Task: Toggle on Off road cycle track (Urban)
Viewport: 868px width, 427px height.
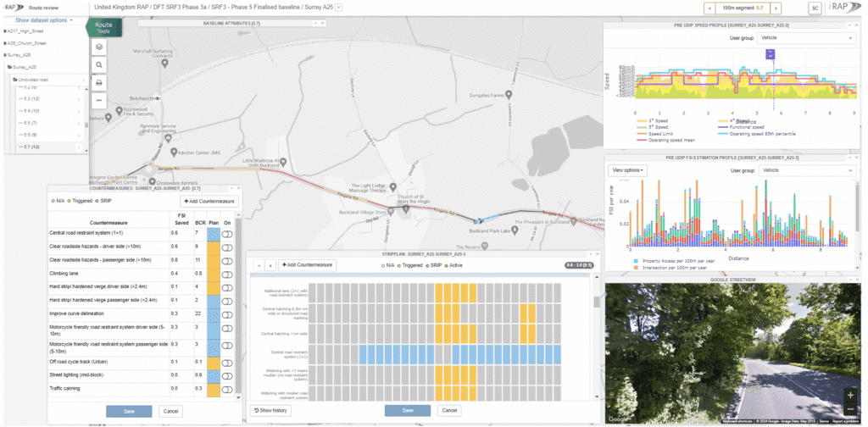Action: point(227,363)
